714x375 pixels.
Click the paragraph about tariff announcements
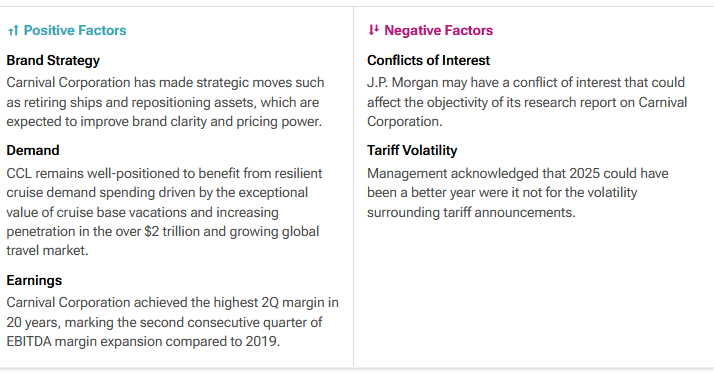click(518, 193)
